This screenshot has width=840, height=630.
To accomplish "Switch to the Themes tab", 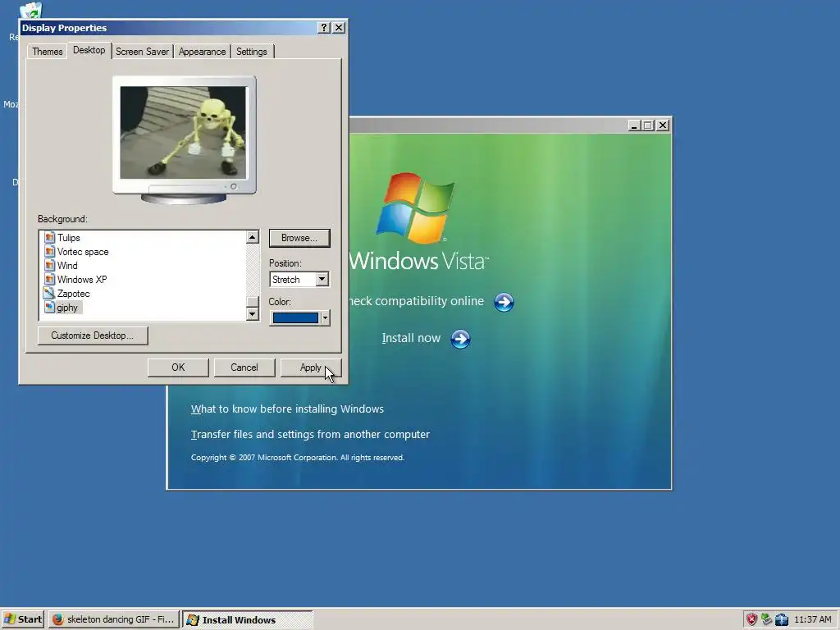I will (47, 52).
